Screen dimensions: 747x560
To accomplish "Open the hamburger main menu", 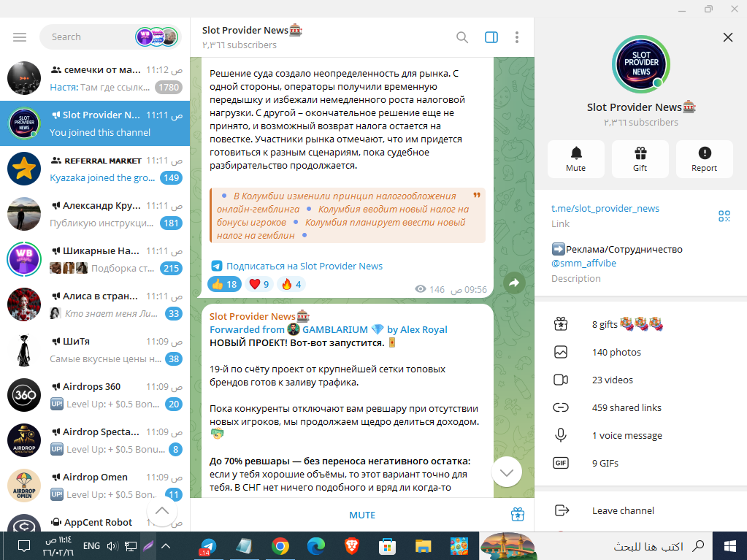I will [x=20, y=37].
